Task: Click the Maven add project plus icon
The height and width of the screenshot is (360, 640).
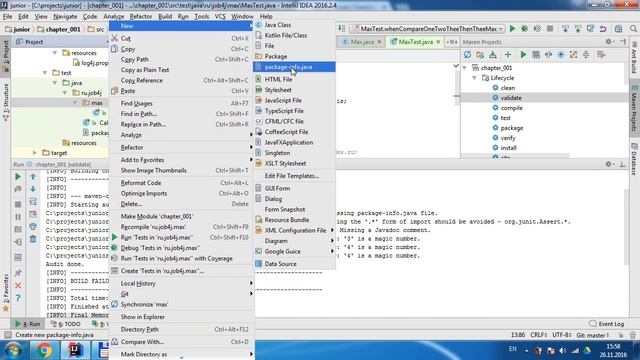Action: [x=508, y=55]
